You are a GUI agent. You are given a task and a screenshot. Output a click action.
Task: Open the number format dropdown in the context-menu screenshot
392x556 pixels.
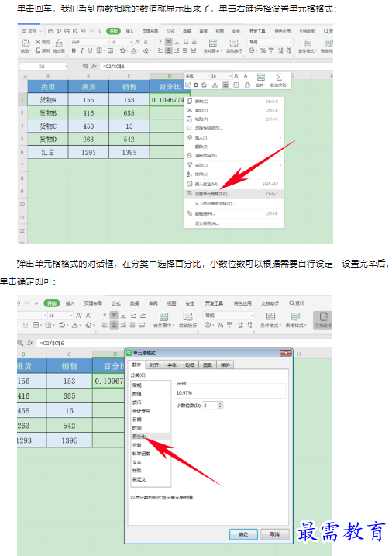tap(291, 42)
